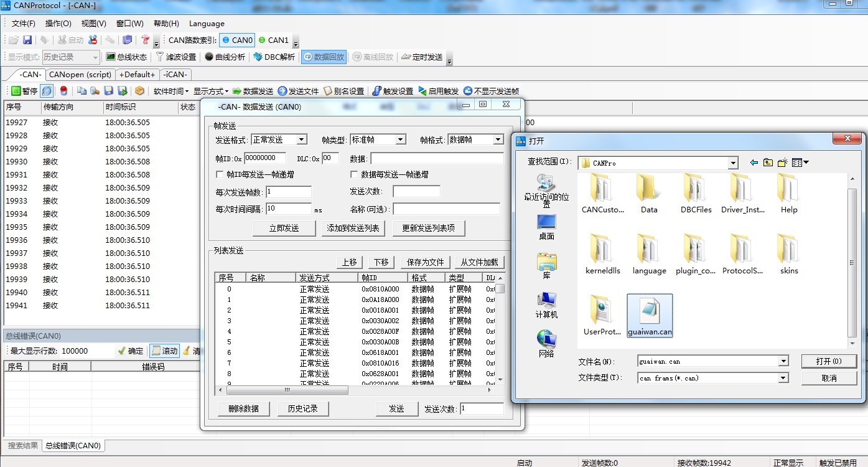Image resolution: width=868 pixels, height=467 pixels.
Task: Click the 立即发送 button
Action: point(284,229)
